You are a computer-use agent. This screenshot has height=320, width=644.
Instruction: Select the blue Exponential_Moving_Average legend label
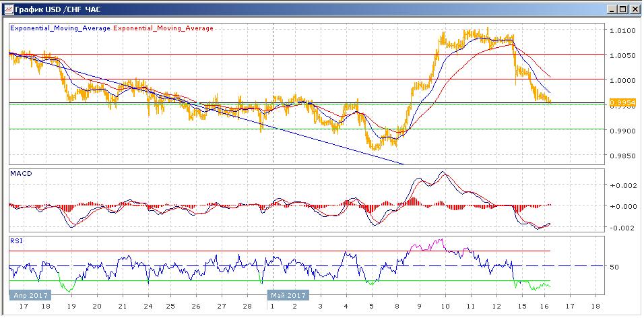pyautogui.click(x=60, y=28)
